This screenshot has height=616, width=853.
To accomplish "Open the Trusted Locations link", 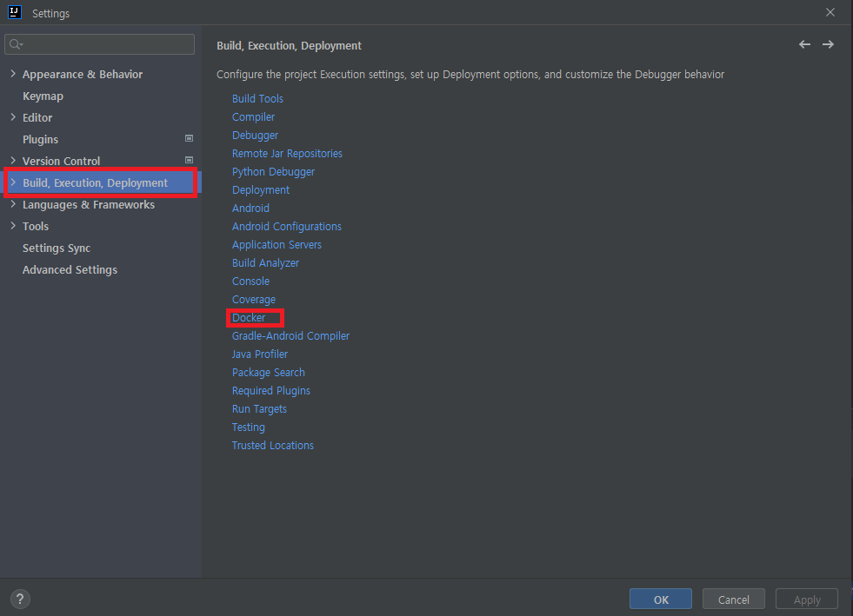I will point(273,446).
